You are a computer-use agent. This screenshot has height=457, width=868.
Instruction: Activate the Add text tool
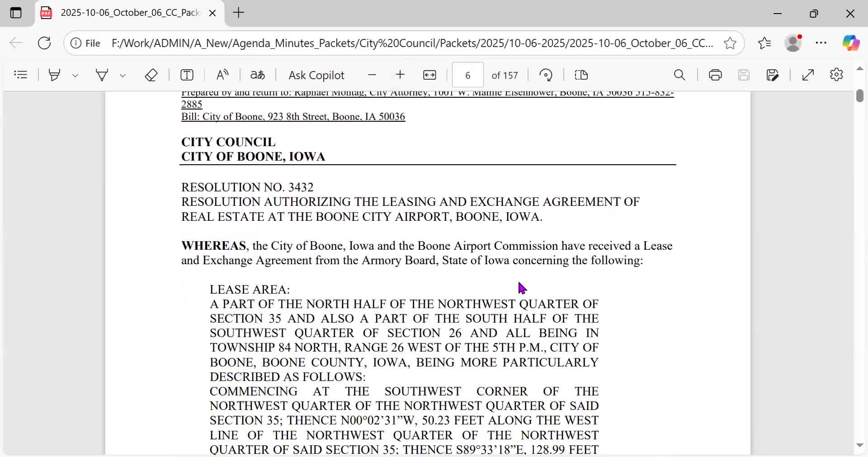[x=187, y=75]
